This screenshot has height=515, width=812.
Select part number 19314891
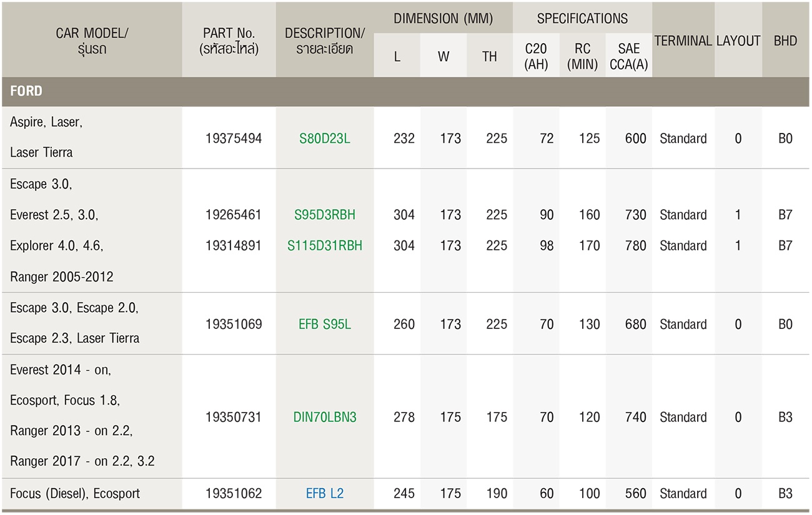[x=234, y=246]
